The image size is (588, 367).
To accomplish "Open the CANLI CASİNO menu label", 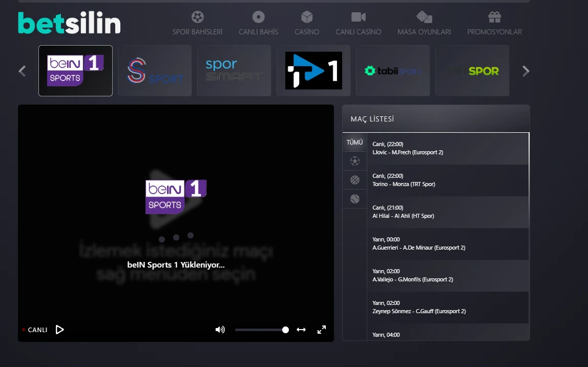I will 359,32.
